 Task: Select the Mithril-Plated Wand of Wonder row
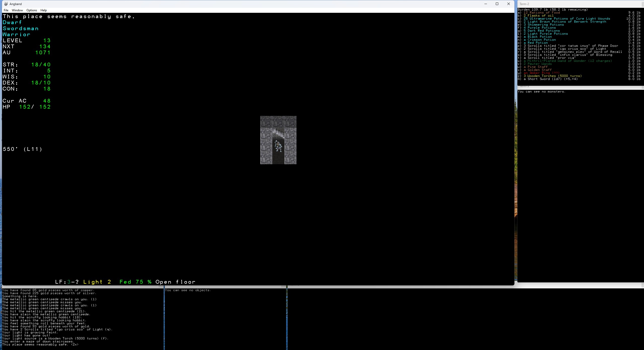click(x=579, y=61)
